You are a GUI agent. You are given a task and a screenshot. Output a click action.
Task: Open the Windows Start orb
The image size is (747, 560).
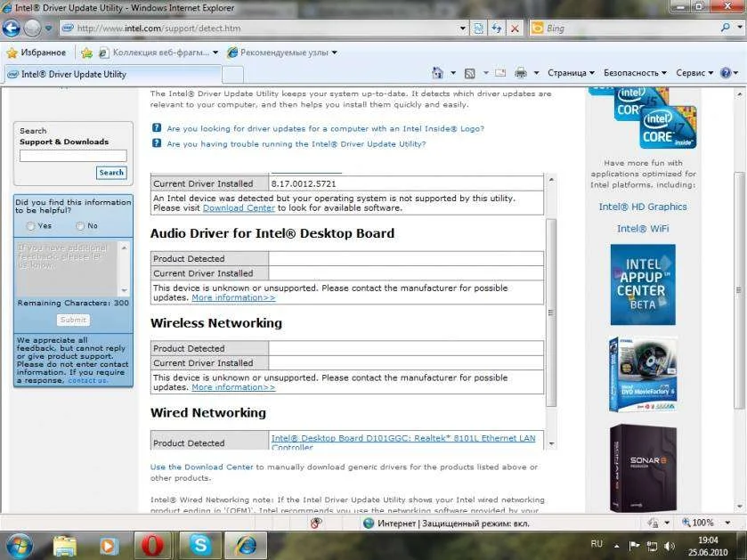pyautogui.click(x=18, y=546)
